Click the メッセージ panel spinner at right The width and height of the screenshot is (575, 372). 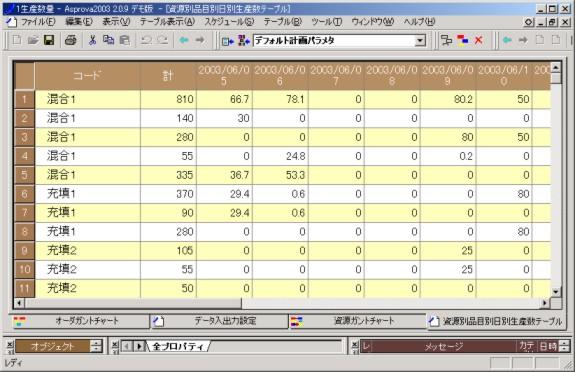click(564, 346)
